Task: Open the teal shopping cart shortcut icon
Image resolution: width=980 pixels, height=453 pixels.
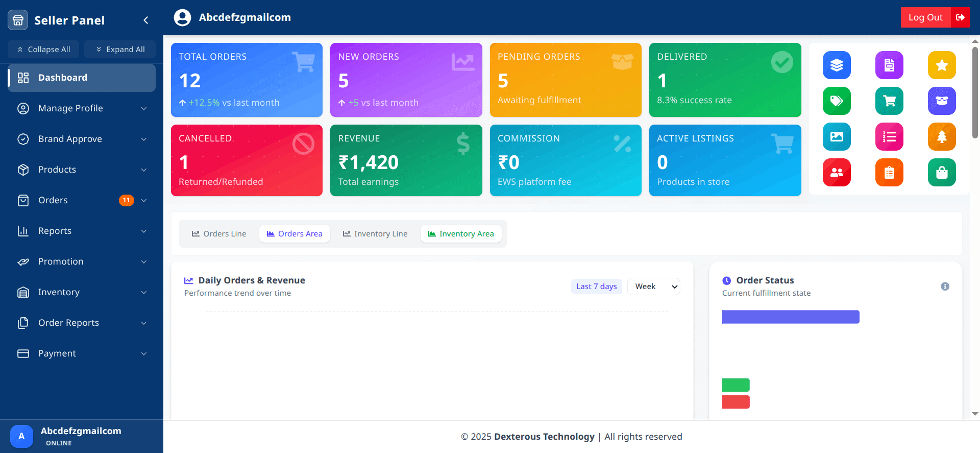Action: pos(889,101)
